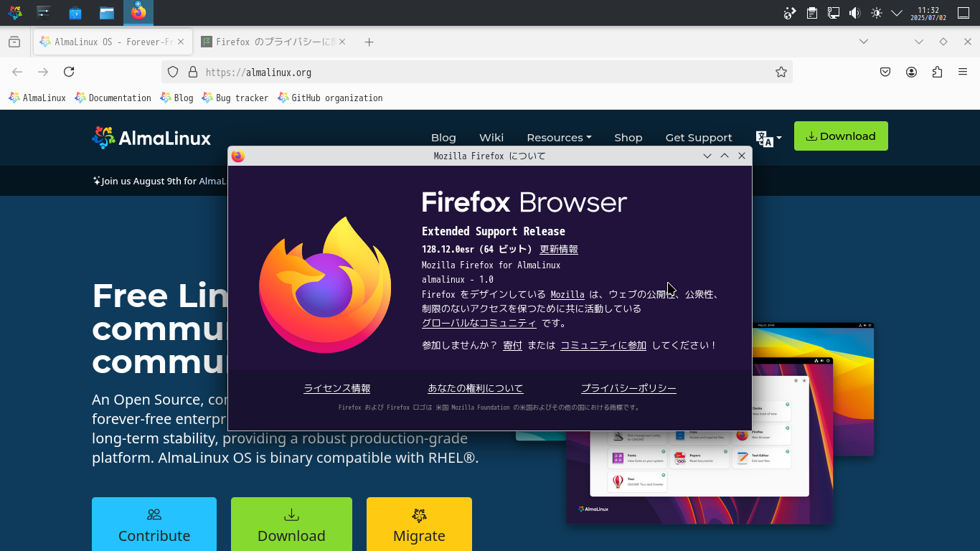This screenshot has width=980, height=551.
Task: Expand the language translation dropdown
Action: tap(768, 138)
